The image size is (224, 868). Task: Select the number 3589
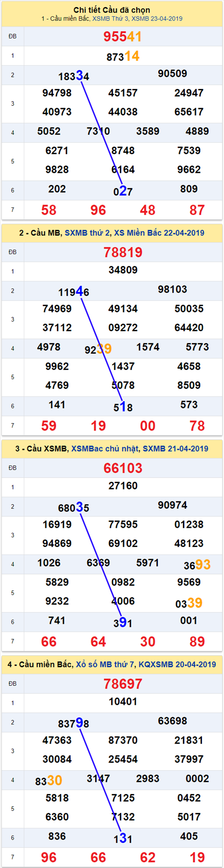point(147,131)
